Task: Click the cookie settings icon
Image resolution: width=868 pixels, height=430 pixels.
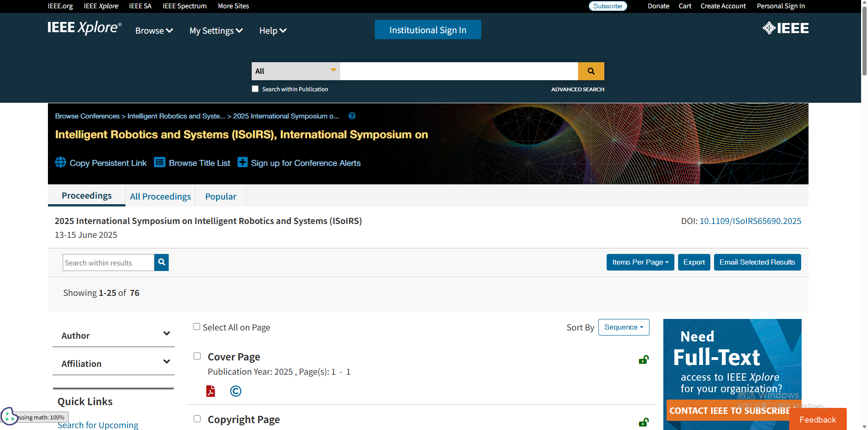Action: pyautogui.click(x=8, y=416)
